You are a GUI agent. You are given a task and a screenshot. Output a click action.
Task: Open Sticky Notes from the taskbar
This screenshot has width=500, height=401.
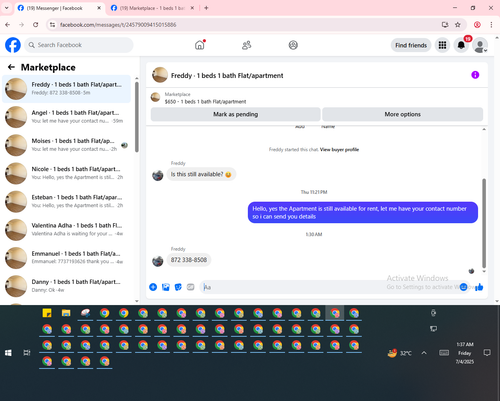click(47, 313)
